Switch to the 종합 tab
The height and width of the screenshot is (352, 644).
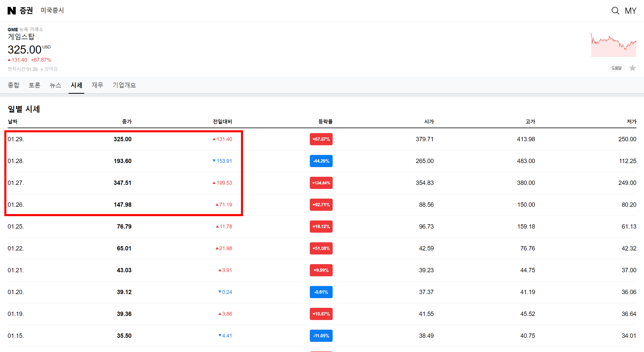point(13,85)
